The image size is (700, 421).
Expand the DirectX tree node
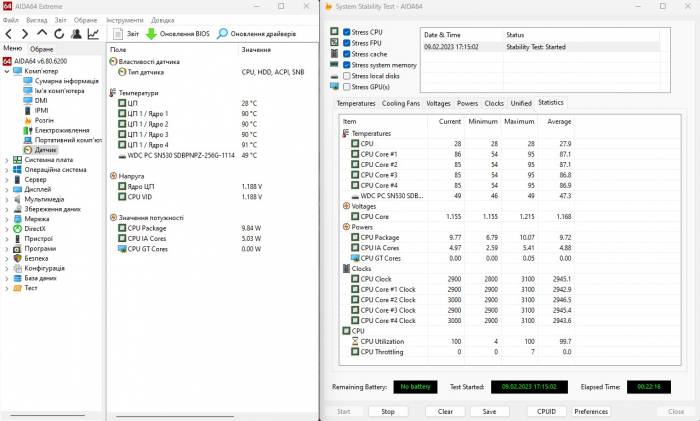pos(7,229)
